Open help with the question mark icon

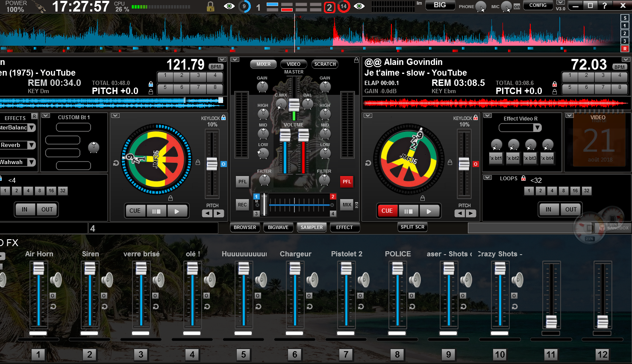(x=604, y=6)
